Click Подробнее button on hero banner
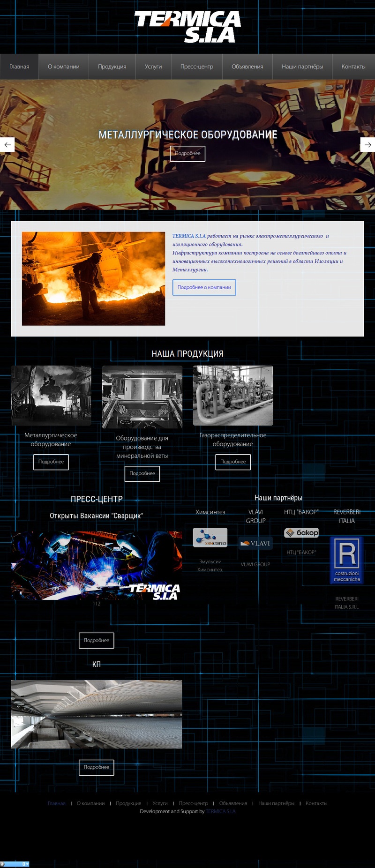This screenshot has width=375, height=868. click(187, 154)
